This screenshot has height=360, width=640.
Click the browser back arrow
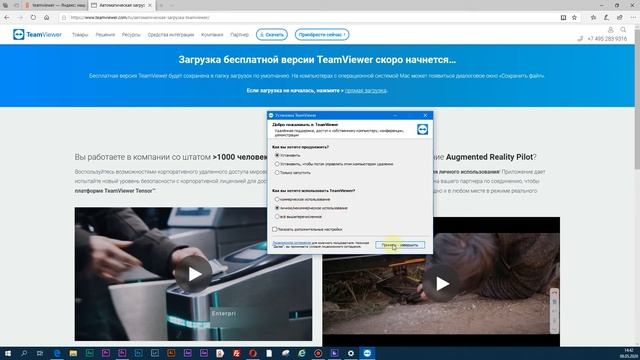coord(7,18)
